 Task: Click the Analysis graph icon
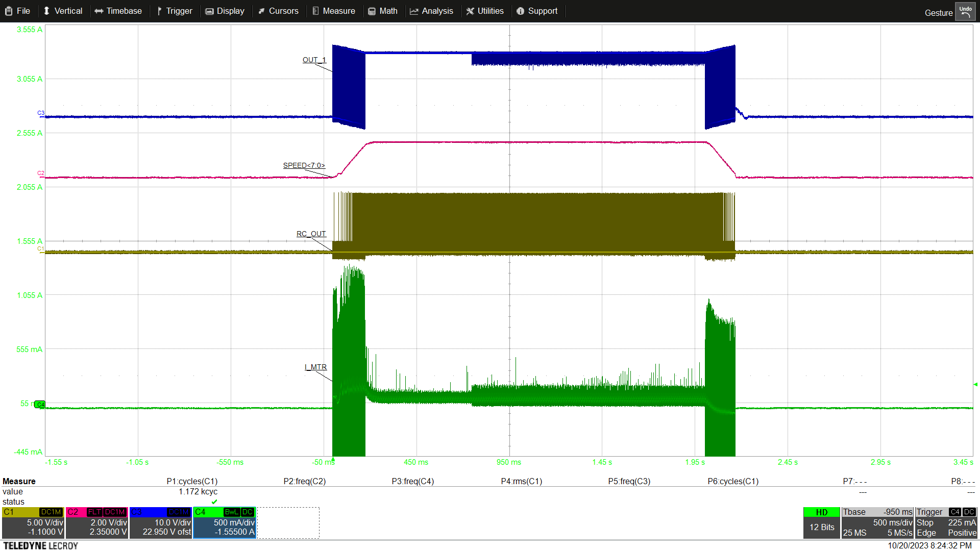[x=414, y=11]
